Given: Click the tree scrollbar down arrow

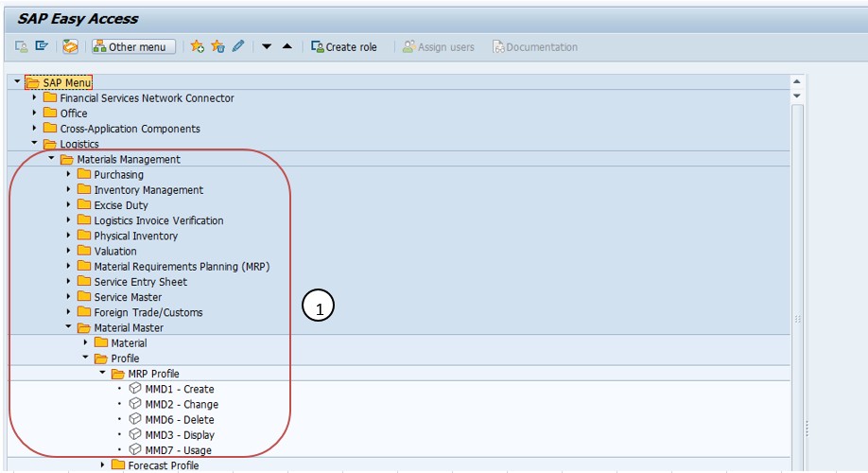Looking at the screenshot, I should tap(797, 96).
